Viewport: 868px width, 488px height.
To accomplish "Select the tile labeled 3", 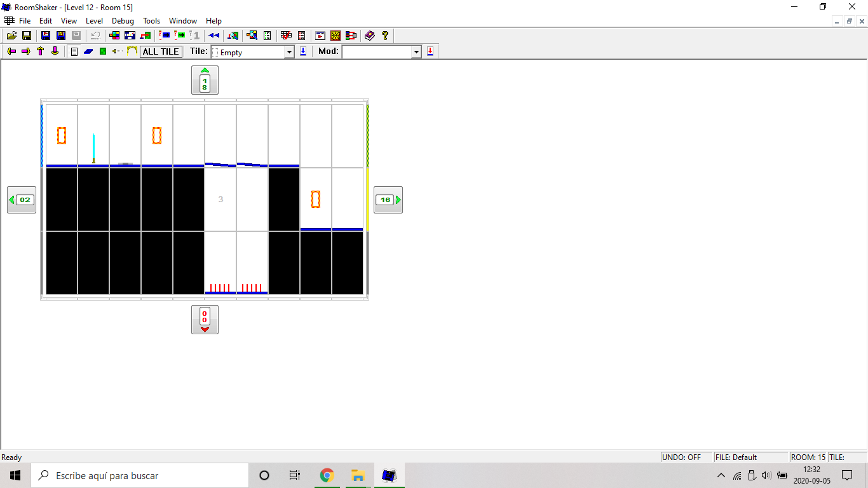I will [220, 200].
